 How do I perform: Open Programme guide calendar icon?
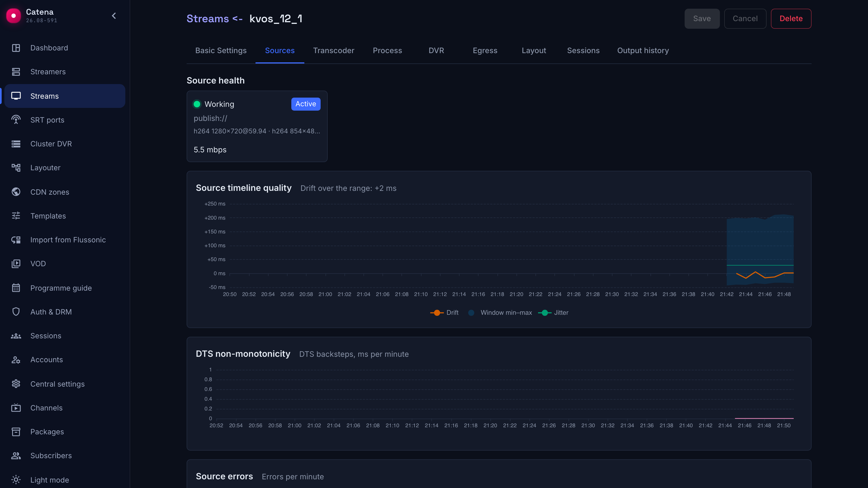point(16,288)
